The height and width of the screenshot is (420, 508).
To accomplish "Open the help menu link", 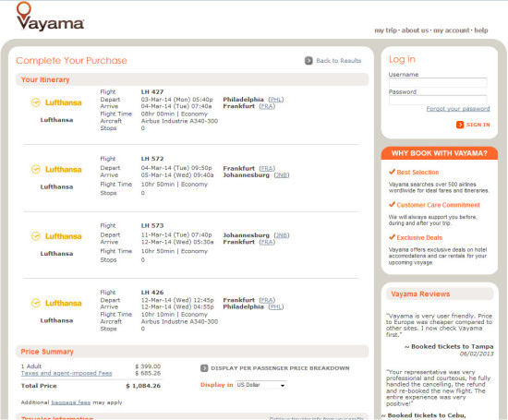I will coord(481,30).
